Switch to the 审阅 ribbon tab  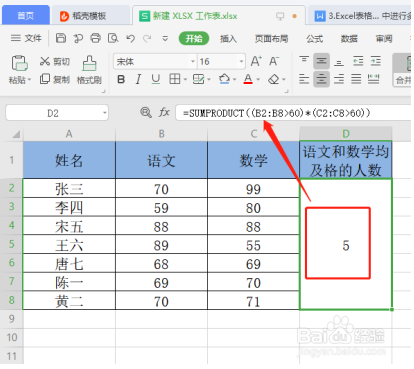[x=384, y=39]
